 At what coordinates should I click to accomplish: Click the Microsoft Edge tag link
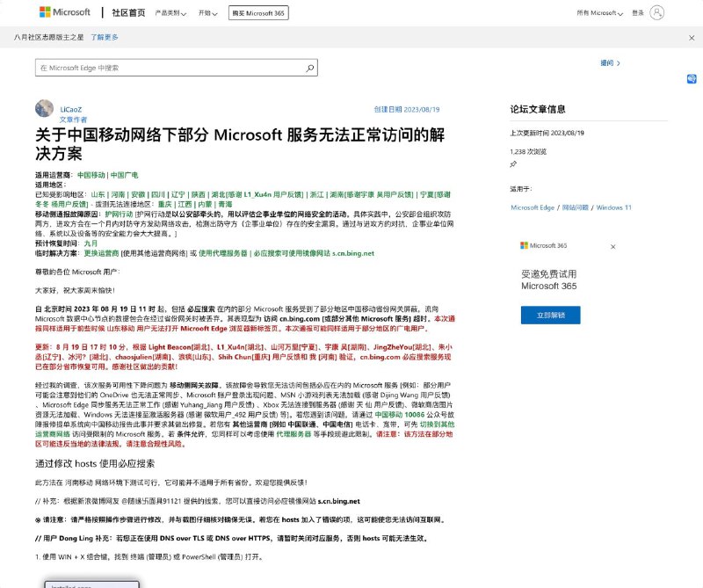click(532, 207)
